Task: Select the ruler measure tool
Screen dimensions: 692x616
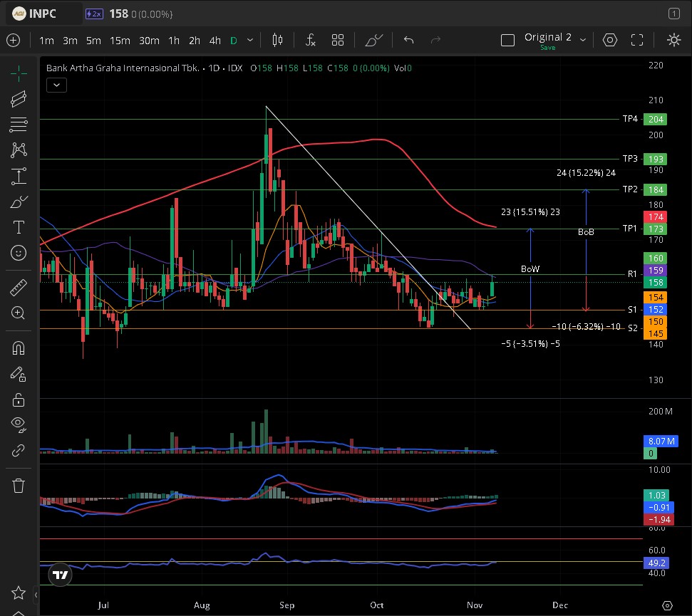Action: click(x=19, y=288)
